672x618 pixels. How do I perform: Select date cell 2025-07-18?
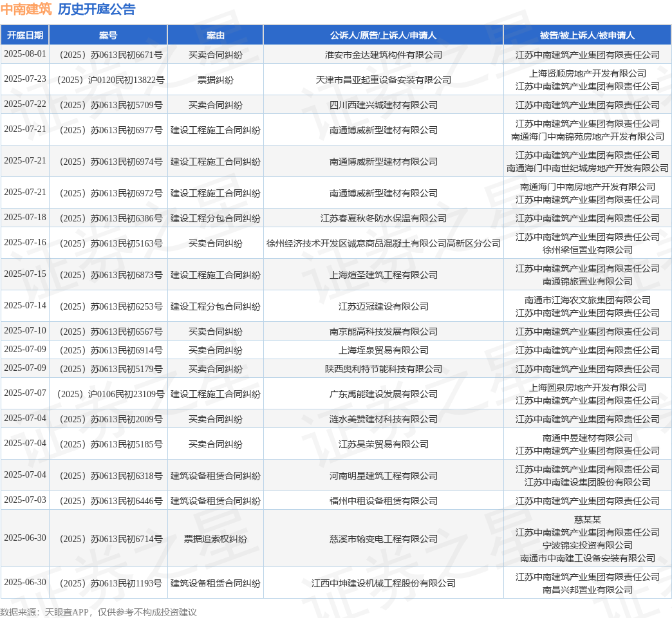(25, 218)
